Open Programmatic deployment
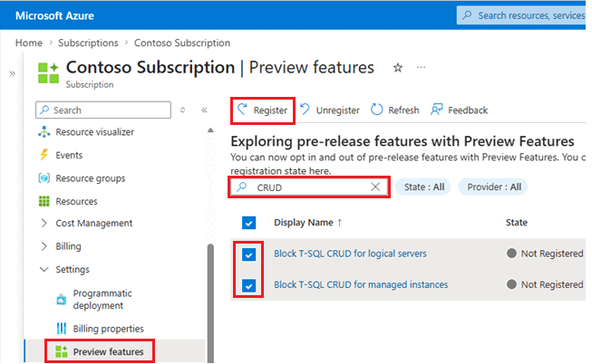 (102, 300)
